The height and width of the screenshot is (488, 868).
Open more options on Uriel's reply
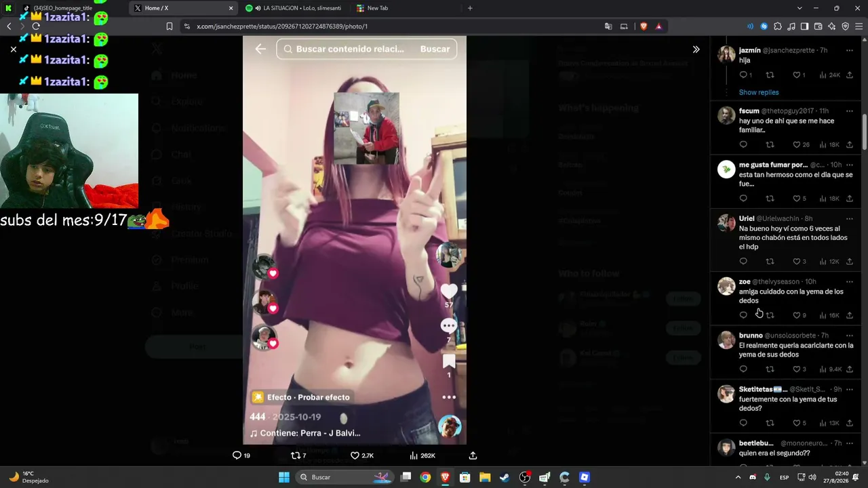click(850, 219)
